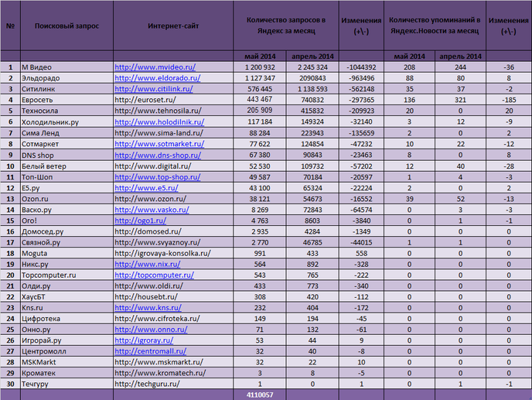Image resolution: width=532 pixels, height=400 pixels.
Task: Select the 'Ситилинк' cell
Action: click(66, 89)
